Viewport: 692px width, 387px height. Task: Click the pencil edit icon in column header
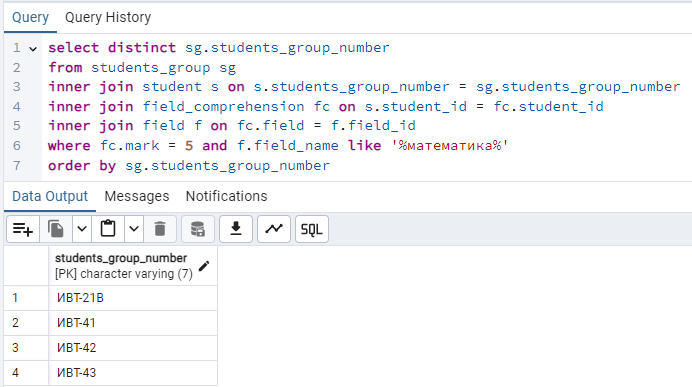(204, 266)
